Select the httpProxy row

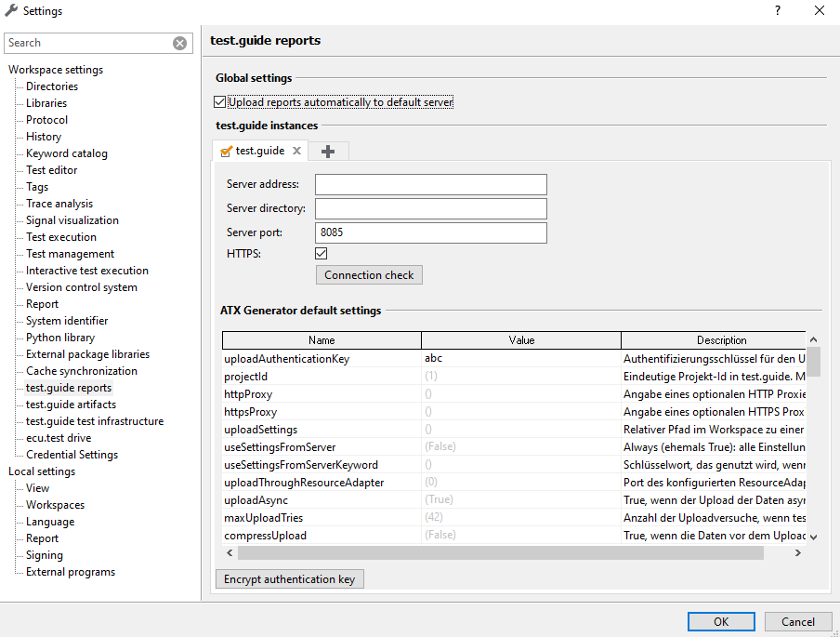[x=514, y=394]
